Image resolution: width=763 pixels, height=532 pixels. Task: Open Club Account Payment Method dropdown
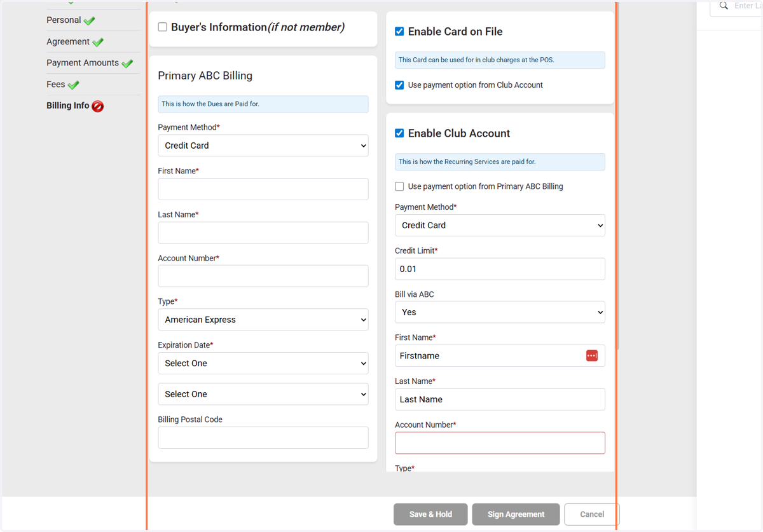click(x=500, y=226)
